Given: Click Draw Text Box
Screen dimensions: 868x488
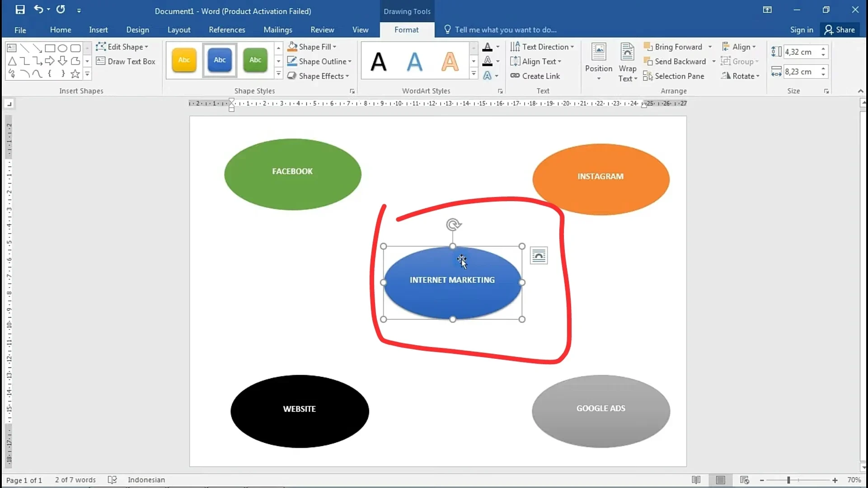Looking at the screenshot, I should 126,61.
